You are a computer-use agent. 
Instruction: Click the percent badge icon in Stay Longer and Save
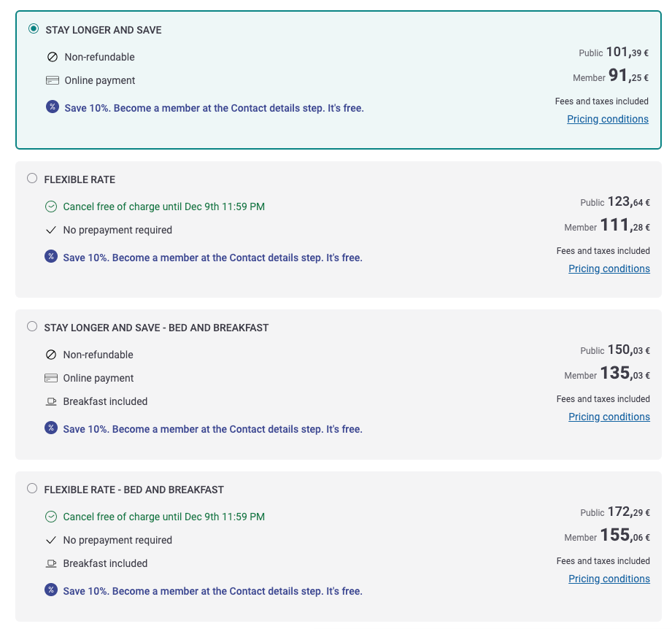(53, 107)
